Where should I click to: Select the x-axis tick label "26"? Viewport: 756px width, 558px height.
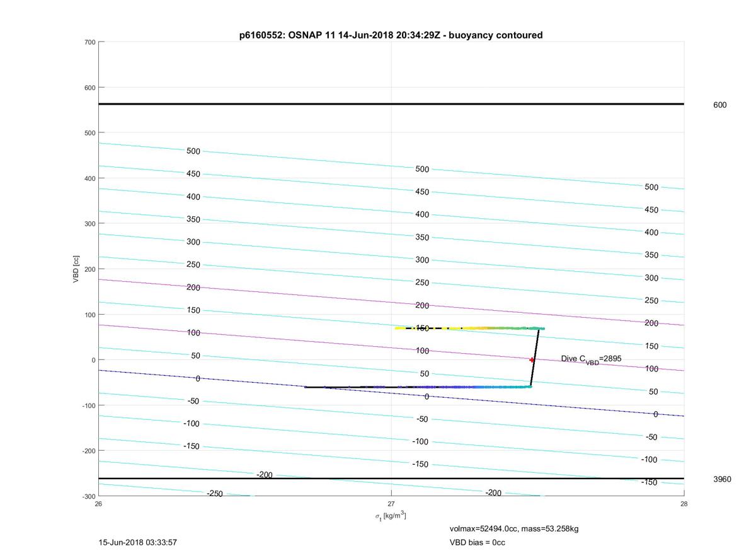99,504
